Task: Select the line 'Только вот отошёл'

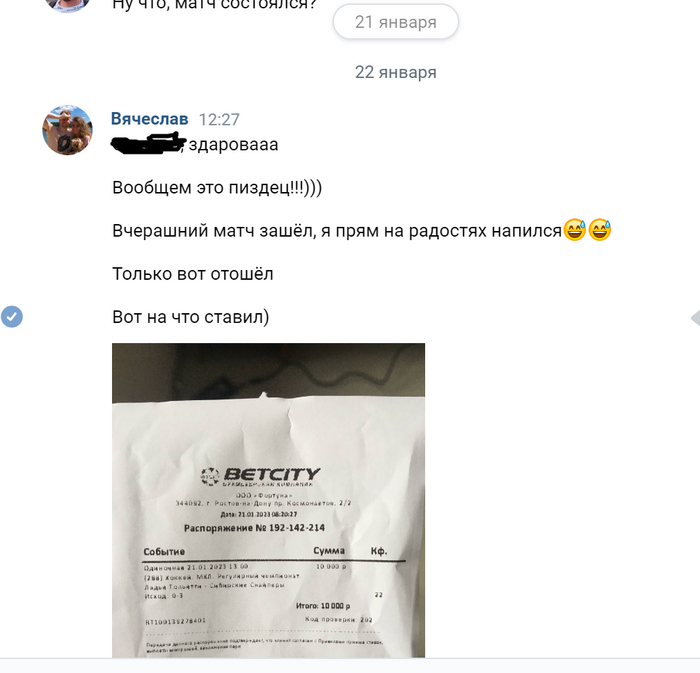Action: (192, 274)
